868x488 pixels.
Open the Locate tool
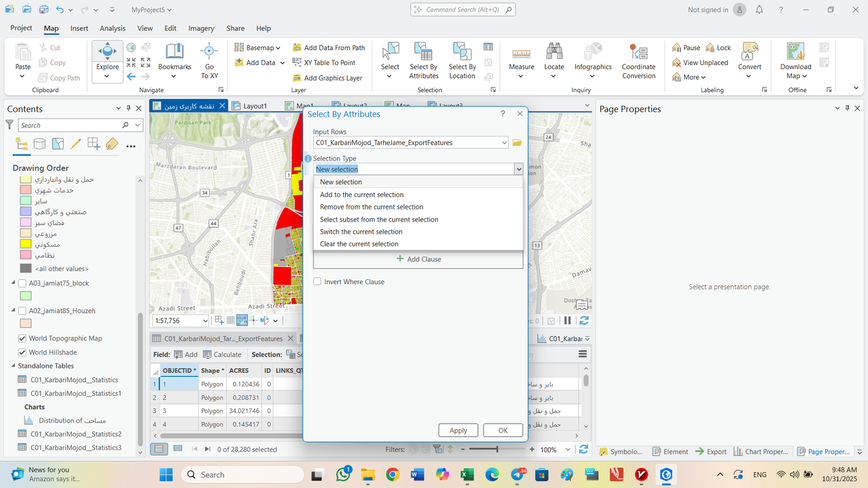pyautogui.click(x=554, y=61)
